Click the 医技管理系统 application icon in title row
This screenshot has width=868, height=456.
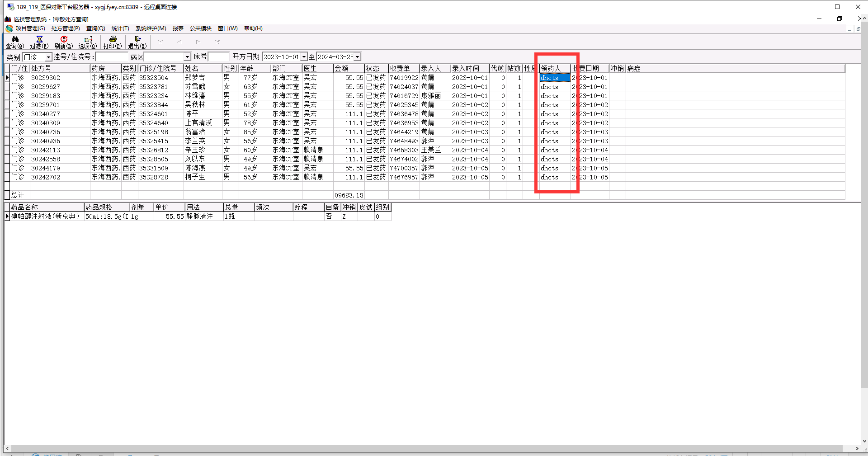tap(8, 19)
